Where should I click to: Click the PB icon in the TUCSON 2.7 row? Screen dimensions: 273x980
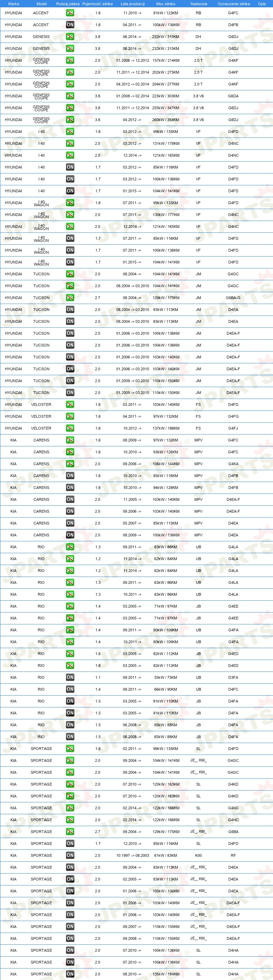(70, 298)
